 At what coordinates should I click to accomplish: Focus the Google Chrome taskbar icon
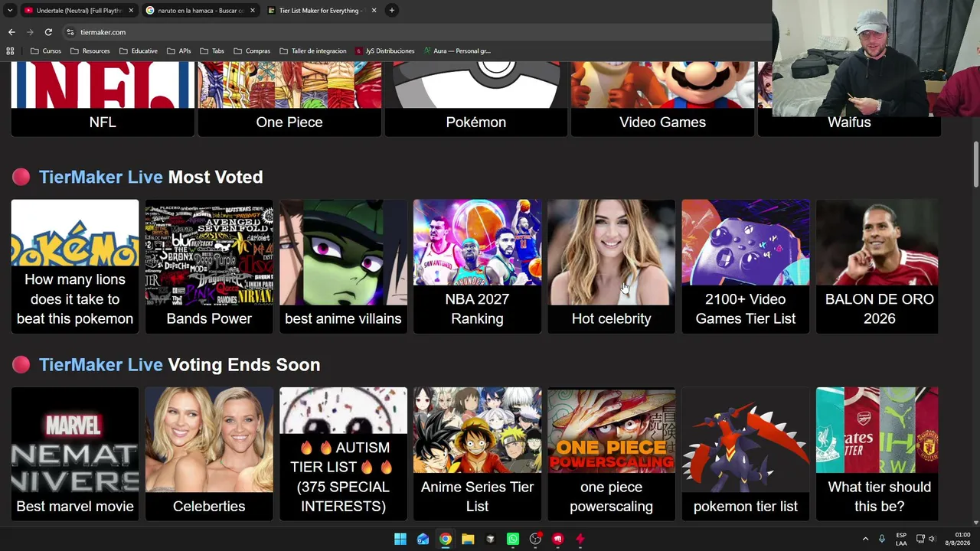pyautogui.click(x=445, y=539)
